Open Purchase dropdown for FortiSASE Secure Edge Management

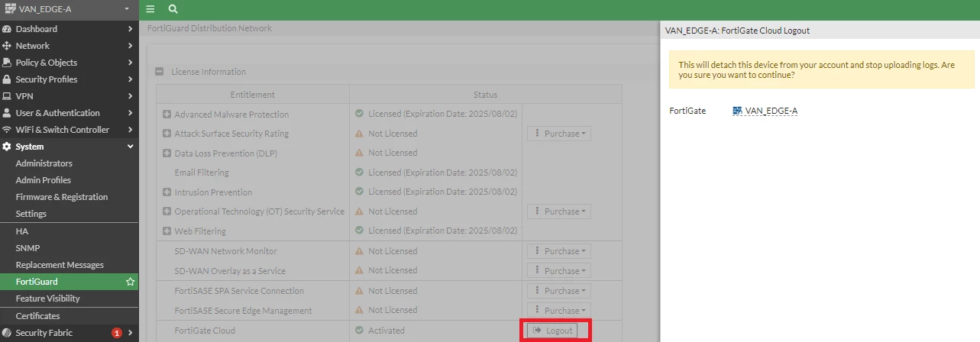pos(559,311)
